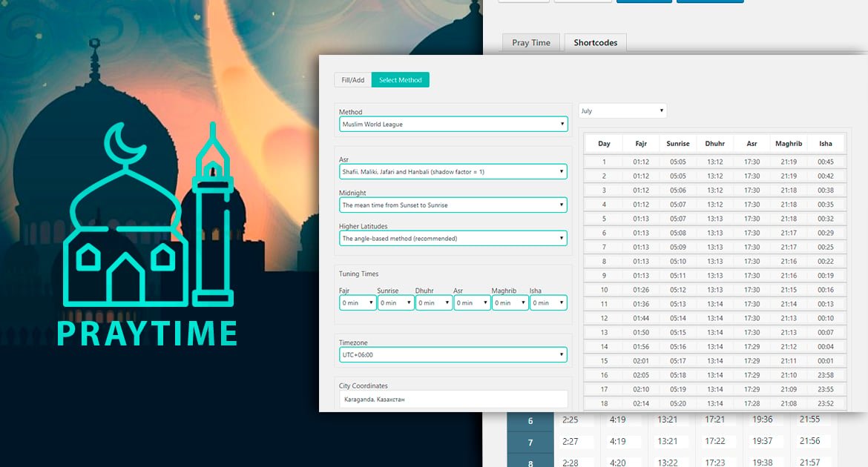The width and height of the screenshot is (868, 467).
Task: Open the Asr calculation dropdown
Action: (453, 172)
